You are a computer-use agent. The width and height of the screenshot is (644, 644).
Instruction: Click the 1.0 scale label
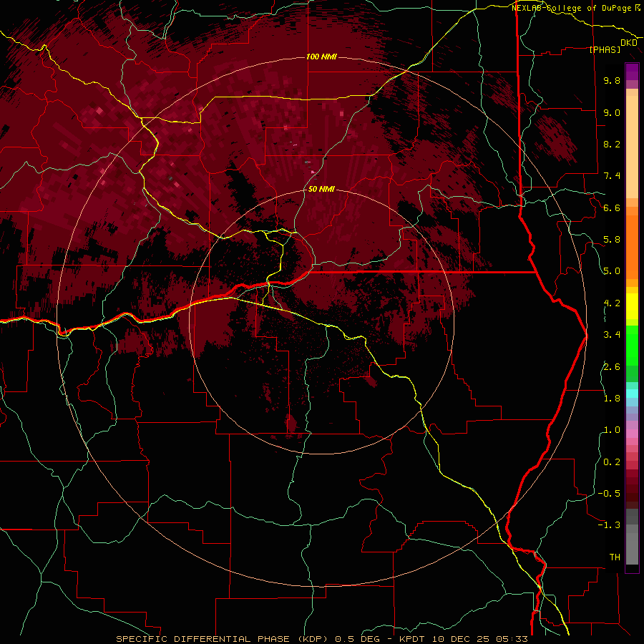click(x=612, y=430)
